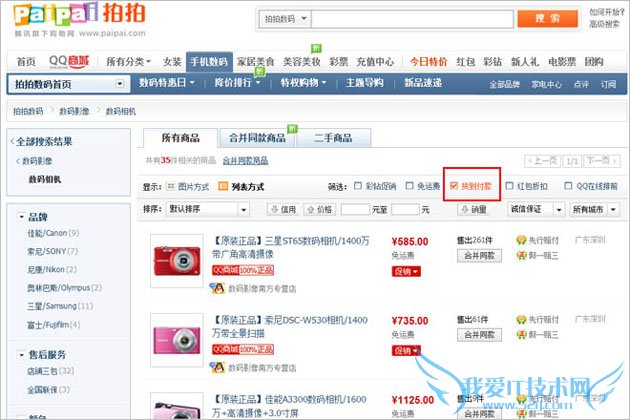Go to 首页 in main navigation

click(x=26, y=62)
